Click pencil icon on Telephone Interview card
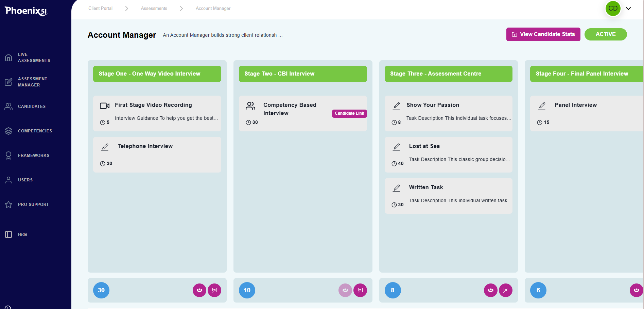This screenshot has height=309, width=644. pyautogui.click(x=105, y=147)
